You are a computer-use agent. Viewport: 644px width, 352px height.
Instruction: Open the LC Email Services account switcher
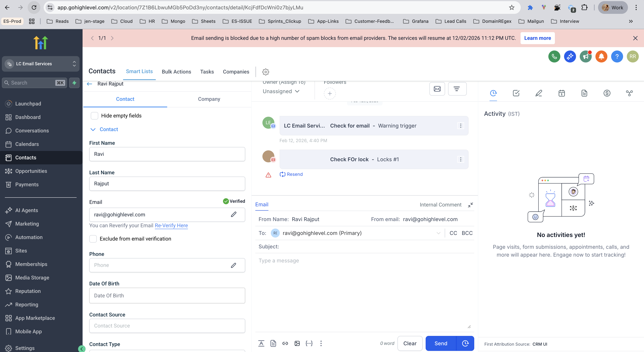tap(41, 64)
